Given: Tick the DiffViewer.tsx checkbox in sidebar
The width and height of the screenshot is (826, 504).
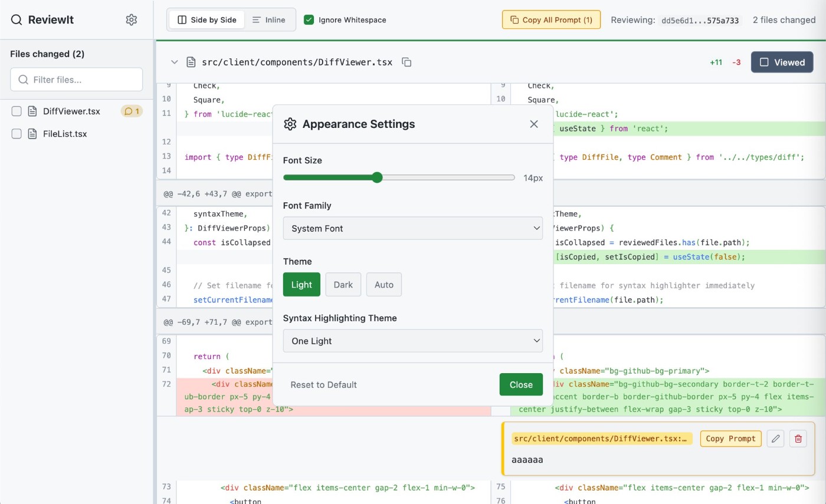Looking at the screenshot, I should (17, 111).
